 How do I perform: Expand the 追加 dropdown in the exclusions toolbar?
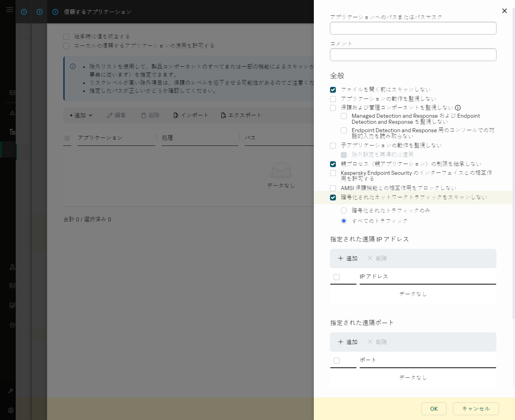(x=80, y=115)
